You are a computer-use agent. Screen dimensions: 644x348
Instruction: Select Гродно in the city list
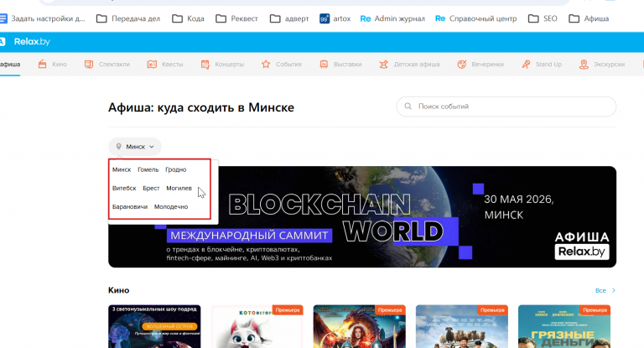click(176, 169)
